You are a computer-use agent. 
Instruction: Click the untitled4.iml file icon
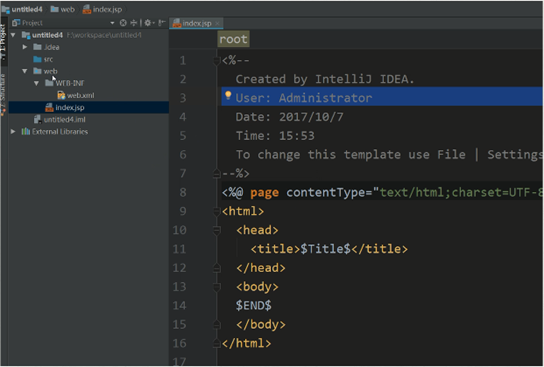[x=37, y=119]
